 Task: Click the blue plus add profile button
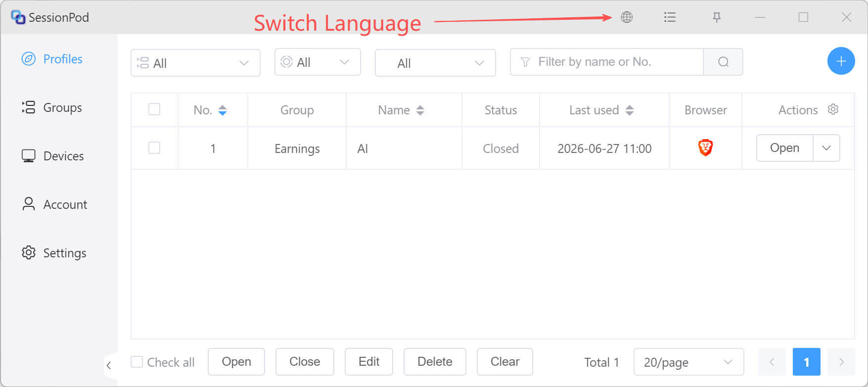click(841, 61)
